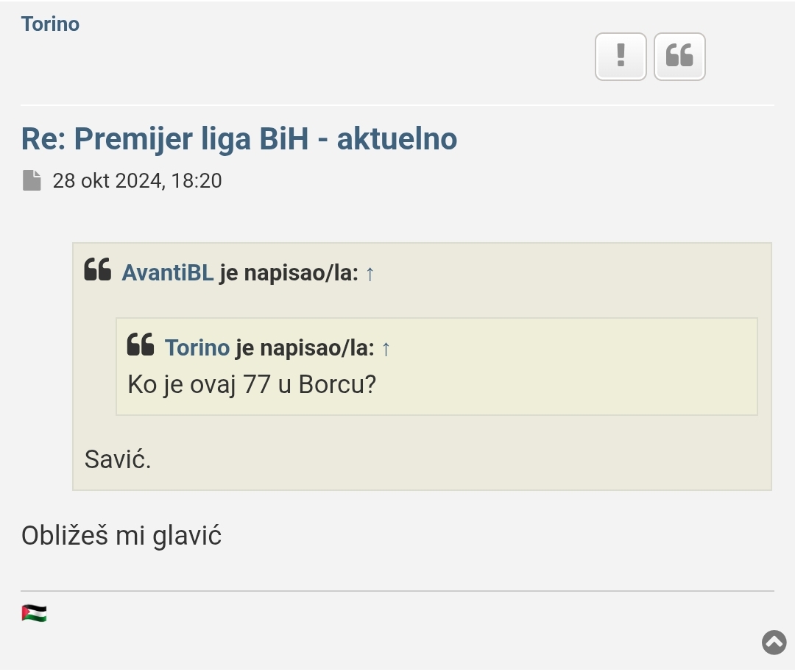This screenshot has height=672, width=795.
Task: Click quotation mark icon before AvantiBL
Action: [97, 270]
